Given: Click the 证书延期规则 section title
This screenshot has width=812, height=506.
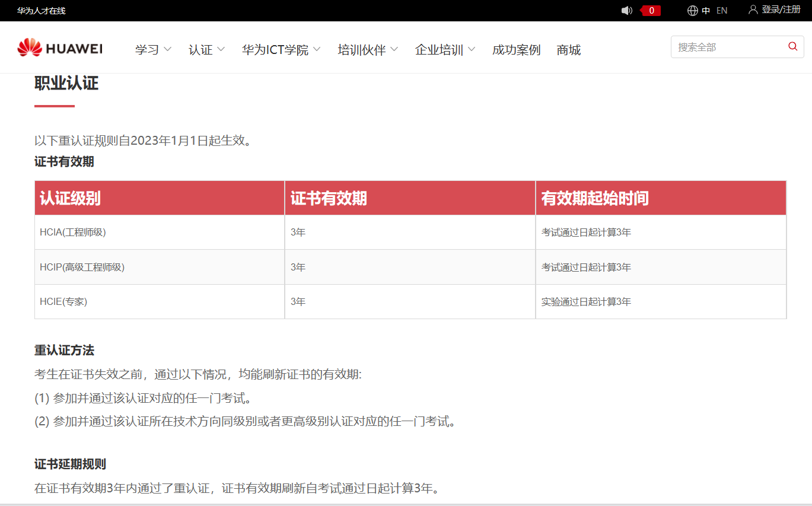Looking at the screenshot, I should tap(70, 464).
